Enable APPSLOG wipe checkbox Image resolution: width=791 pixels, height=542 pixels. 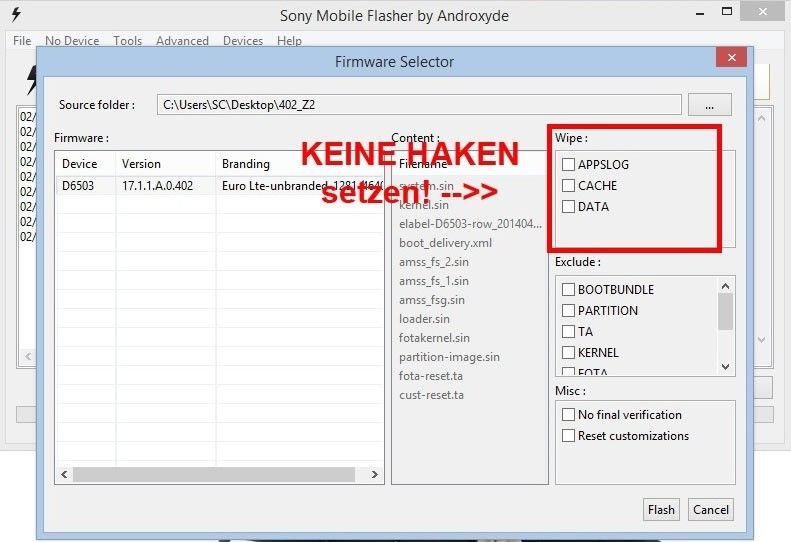(569, 165)
